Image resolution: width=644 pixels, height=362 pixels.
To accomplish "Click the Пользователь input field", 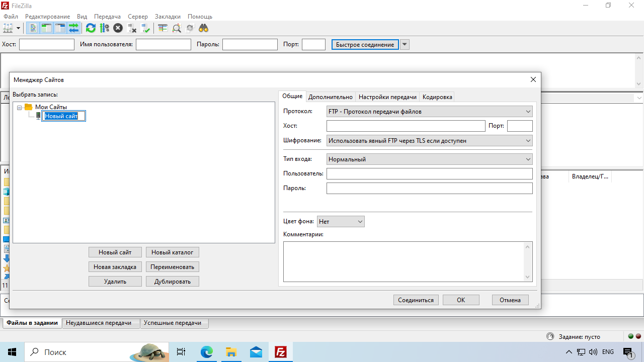I will 429,173.
